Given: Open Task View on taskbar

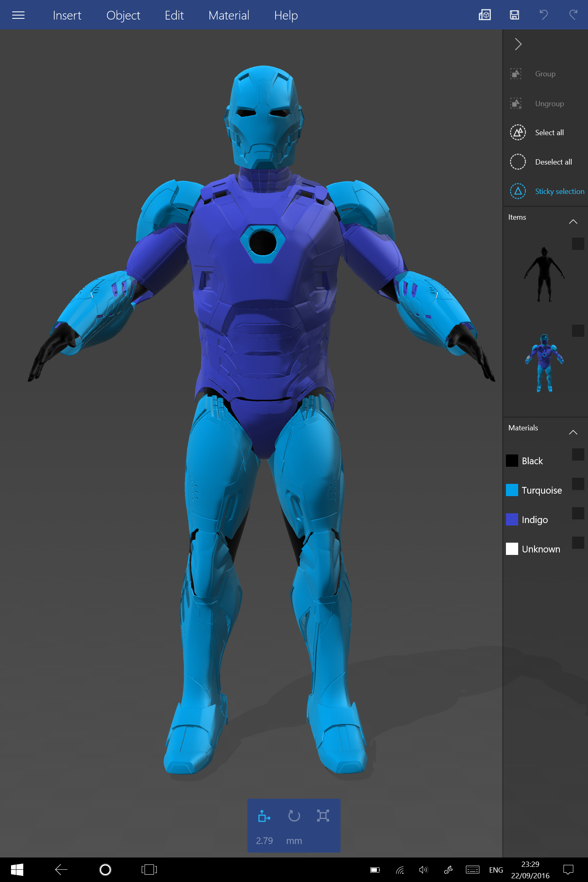Looking at the screenshot, I should point(149,870).
